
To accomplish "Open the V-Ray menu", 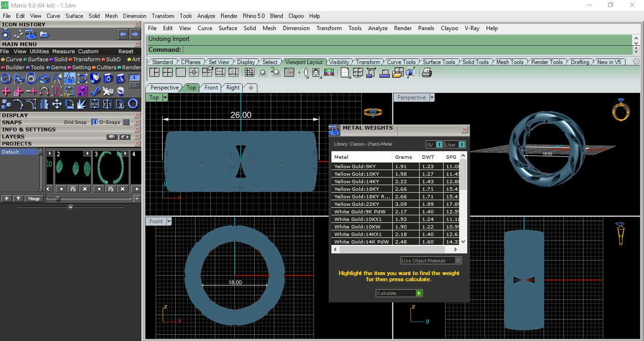I will [x=472, y=28].
